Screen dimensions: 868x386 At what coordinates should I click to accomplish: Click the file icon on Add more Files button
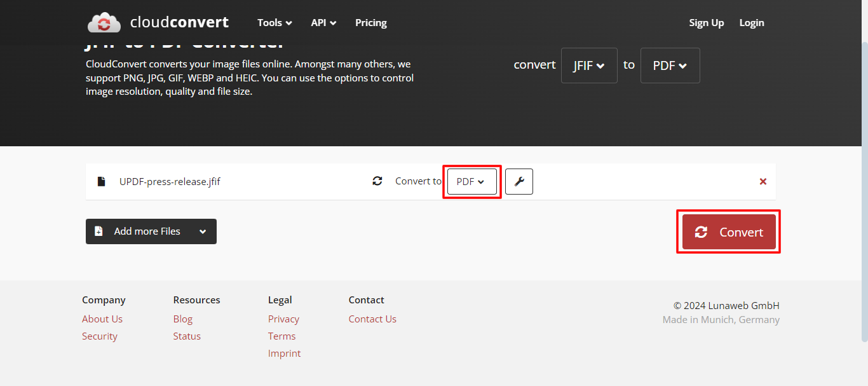click(98, 231)
